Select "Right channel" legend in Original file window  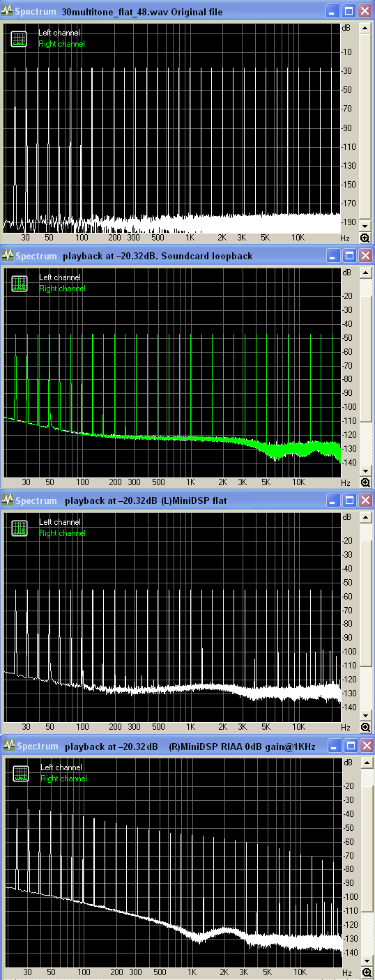61,44
